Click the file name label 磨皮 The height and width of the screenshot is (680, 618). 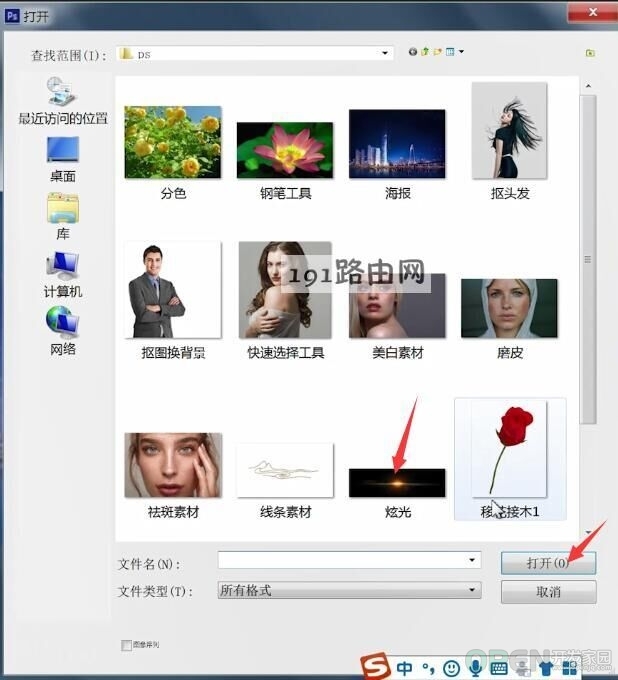[x=510, y=353]
